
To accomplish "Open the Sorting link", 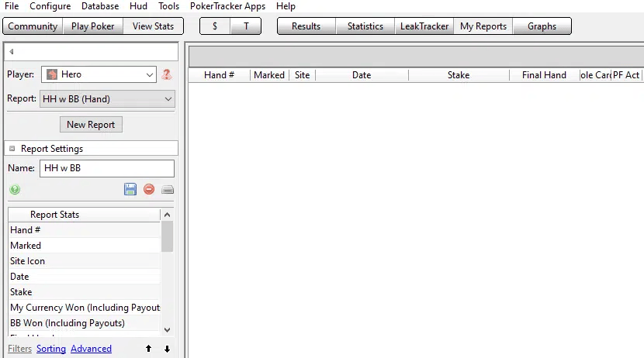I will click(51, 349).
